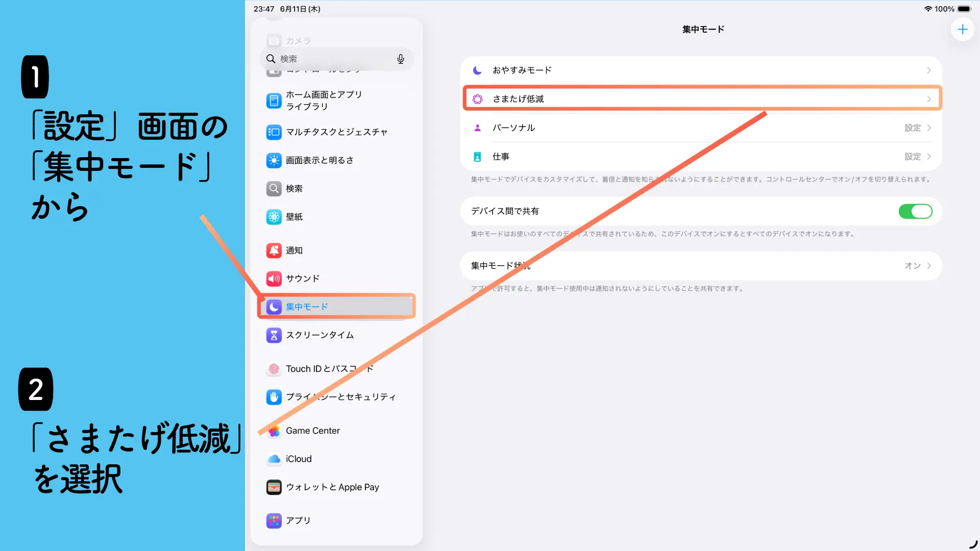Select 集中モード moon icon in sidebar
This screenshot has height=551, width=980.
tap(274, 307)
